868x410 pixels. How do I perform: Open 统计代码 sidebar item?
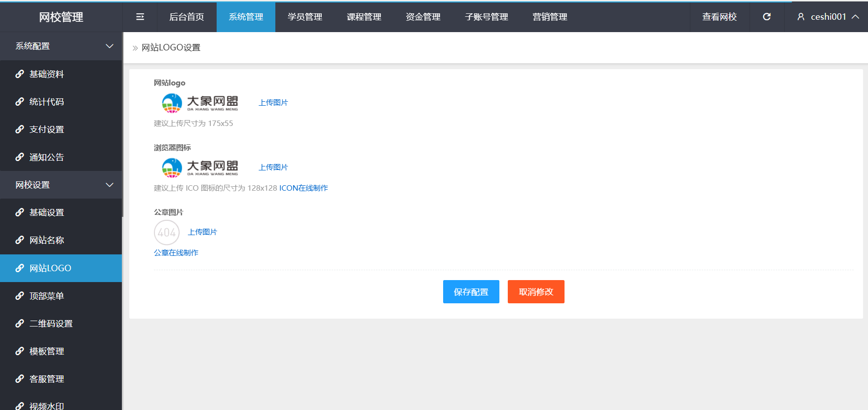(x=61, y=102)
